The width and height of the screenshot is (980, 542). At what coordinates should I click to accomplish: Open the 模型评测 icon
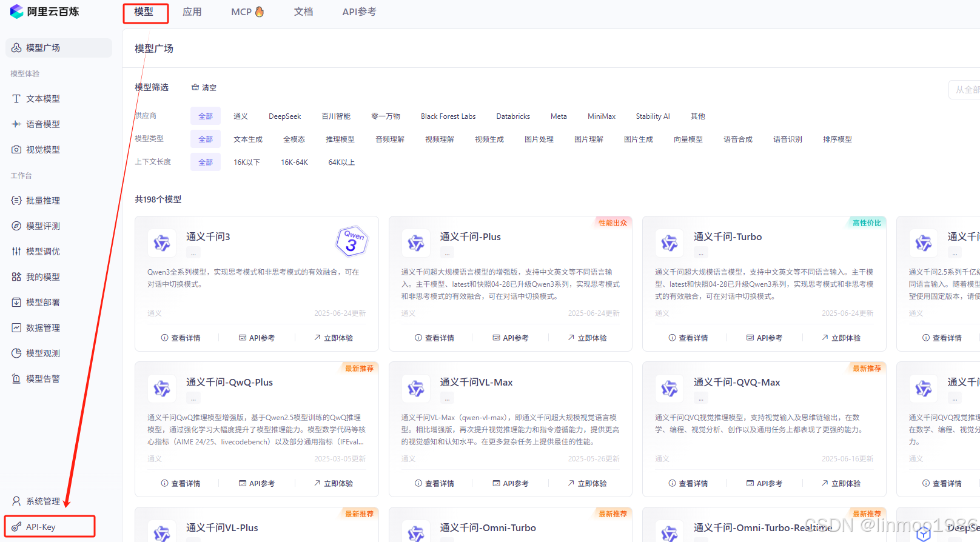click(x=16, y=226)
